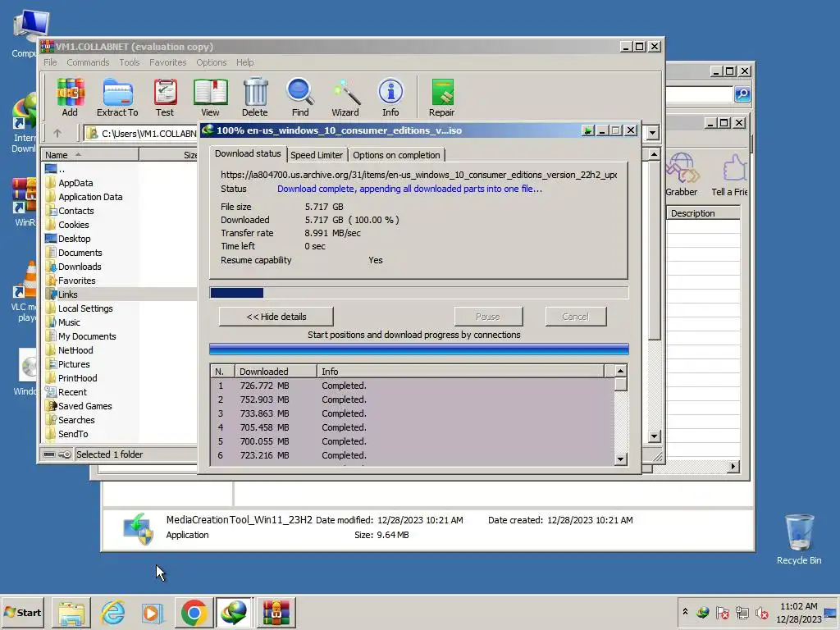The height and width of the screenshot is (630, 840).
Task: Click the Action Center flag tray icon
Action: [x=723, y=613]
